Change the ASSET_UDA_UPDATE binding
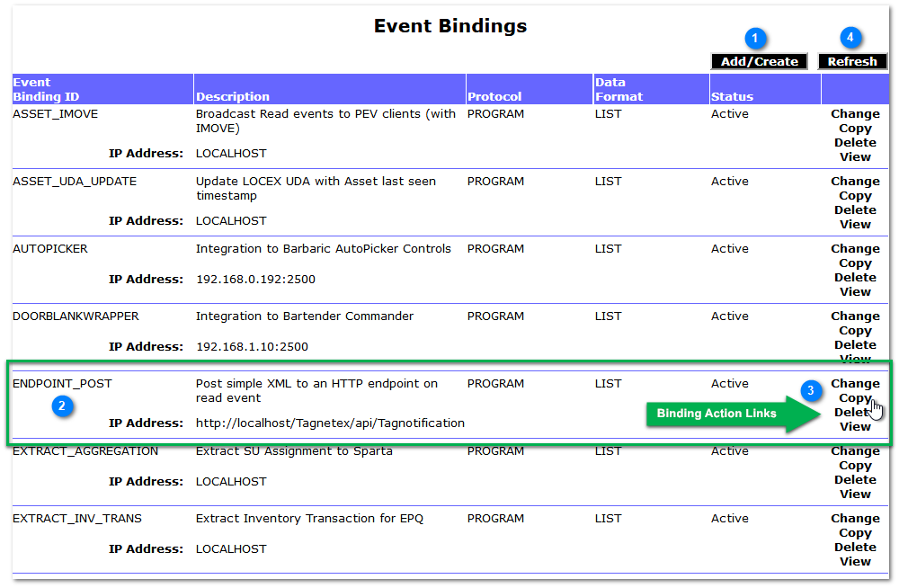899x588 pixels. point(855,182)
